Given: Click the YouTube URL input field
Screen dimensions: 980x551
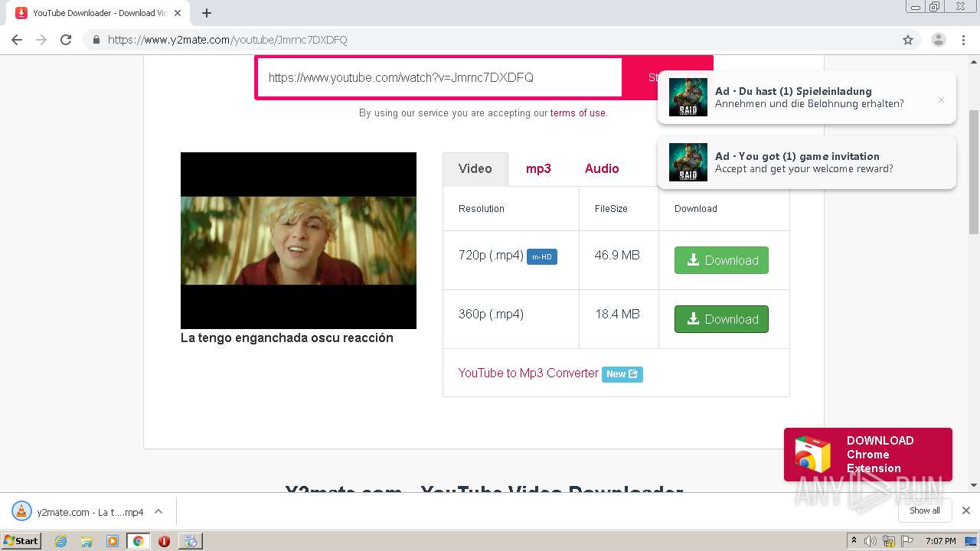Looking at the screenshot, I should [439, 77].
